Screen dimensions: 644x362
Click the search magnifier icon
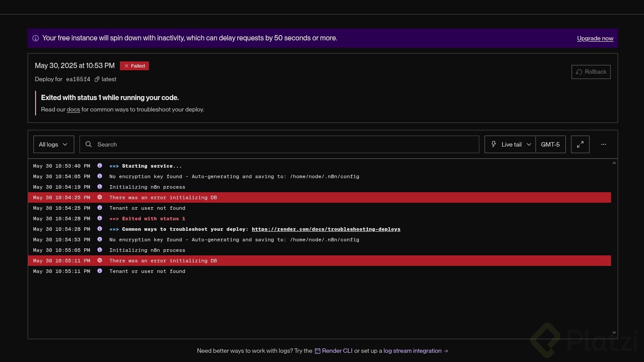[89, 144]
